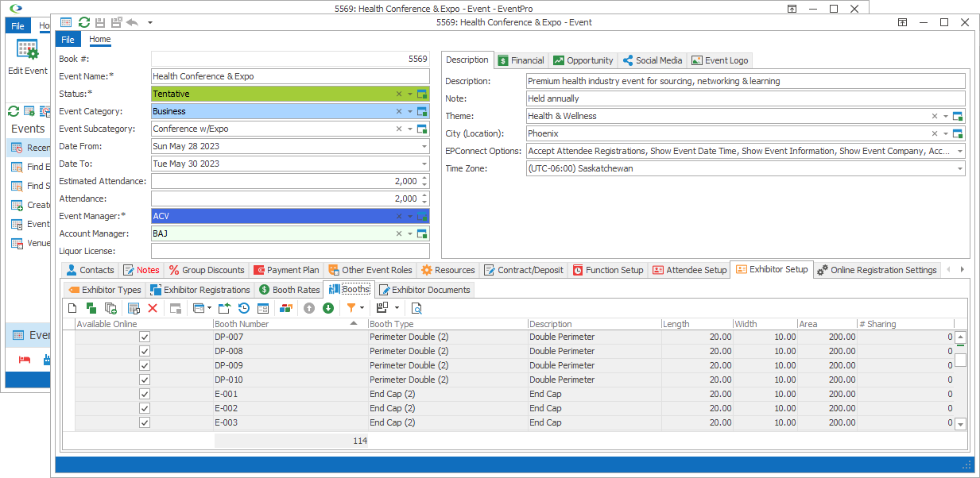Click the lookup icon beside City Phoenix

[958, 133]
